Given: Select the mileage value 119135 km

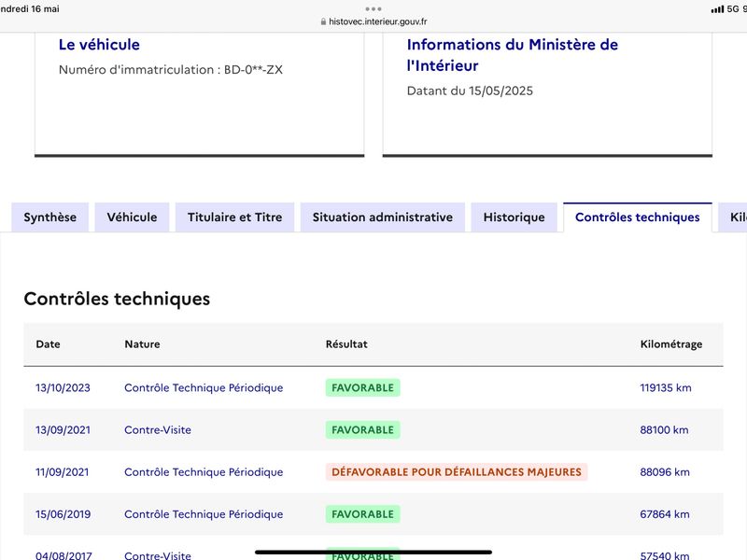Looking at the screenshot, I should pyautogui.click(x=666, y=388).
